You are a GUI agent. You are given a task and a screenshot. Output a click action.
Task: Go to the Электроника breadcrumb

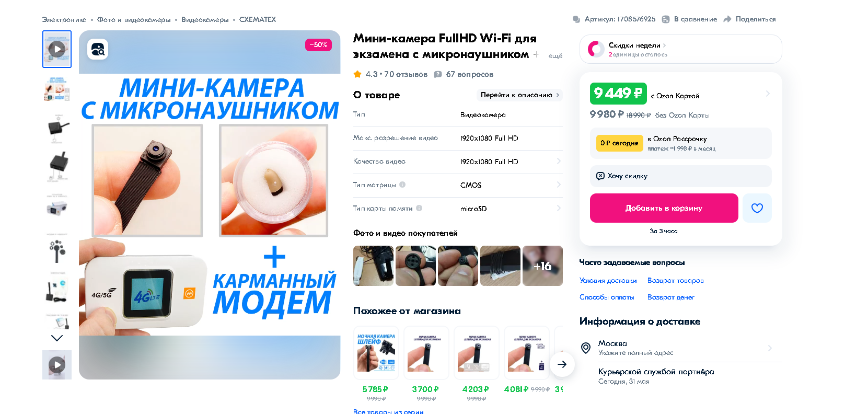(64, 19)
